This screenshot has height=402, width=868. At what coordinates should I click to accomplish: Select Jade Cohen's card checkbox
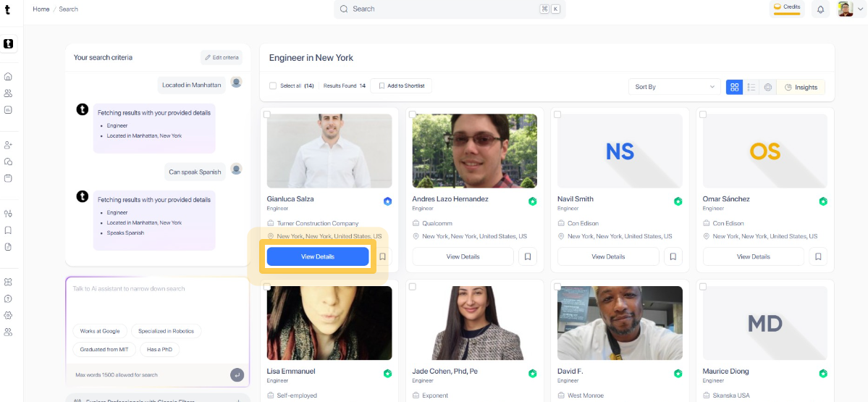coord(413,286)
